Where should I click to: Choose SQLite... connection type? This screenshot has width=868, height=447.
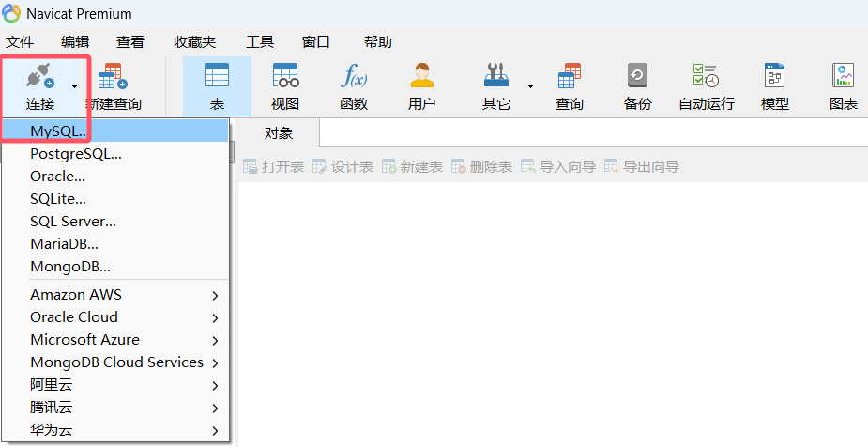(x=115, y=199)
